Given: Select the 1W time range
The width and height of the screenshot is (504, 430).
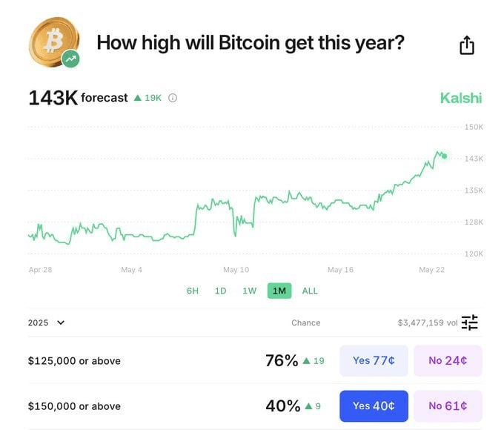Looking at the screenshot, I should coord(250,291).
